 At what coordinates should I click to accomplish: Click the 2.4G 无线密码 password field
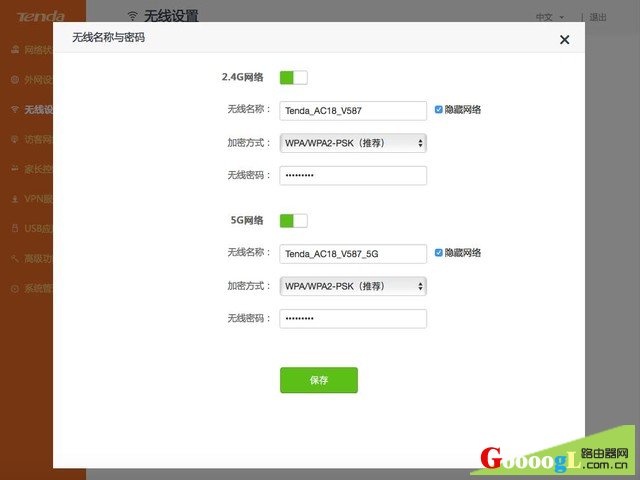click(353, 176)
